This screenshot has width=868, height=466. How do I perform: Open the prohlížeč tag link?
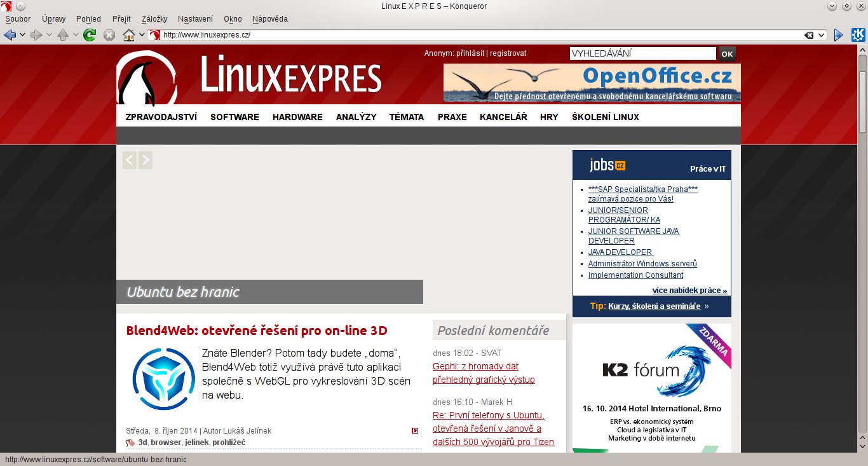coord(229,442)
